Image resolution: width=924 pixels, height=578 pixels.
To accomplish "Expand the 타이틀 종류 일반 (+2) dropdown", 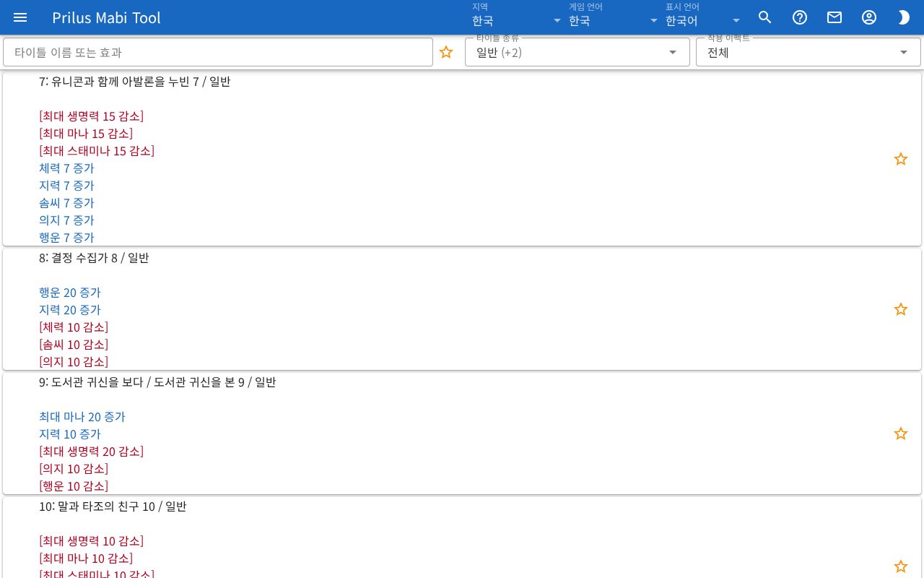I will click(577, 52).
